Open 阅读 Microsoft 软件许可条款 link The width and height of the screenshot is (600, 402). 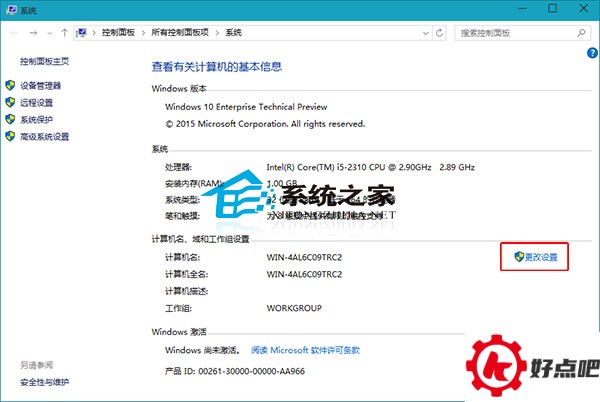click(x=305, y=350)
